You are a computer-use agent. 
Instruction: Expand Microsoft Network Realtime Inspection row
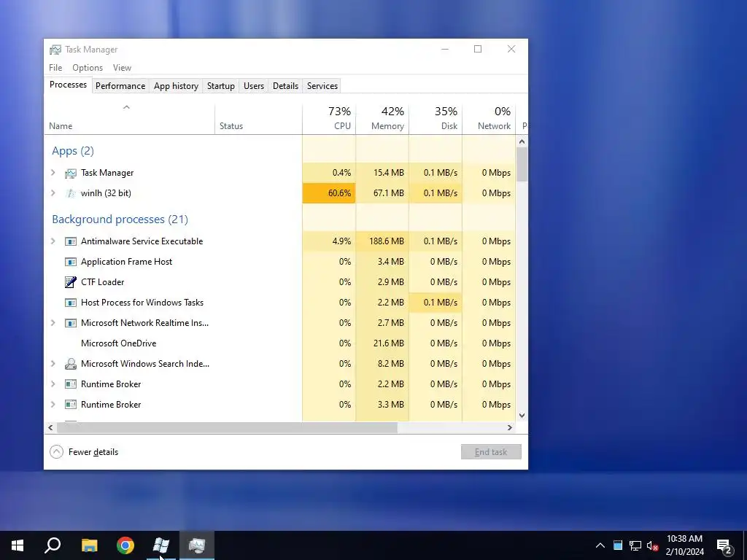[x=53, y=323]
